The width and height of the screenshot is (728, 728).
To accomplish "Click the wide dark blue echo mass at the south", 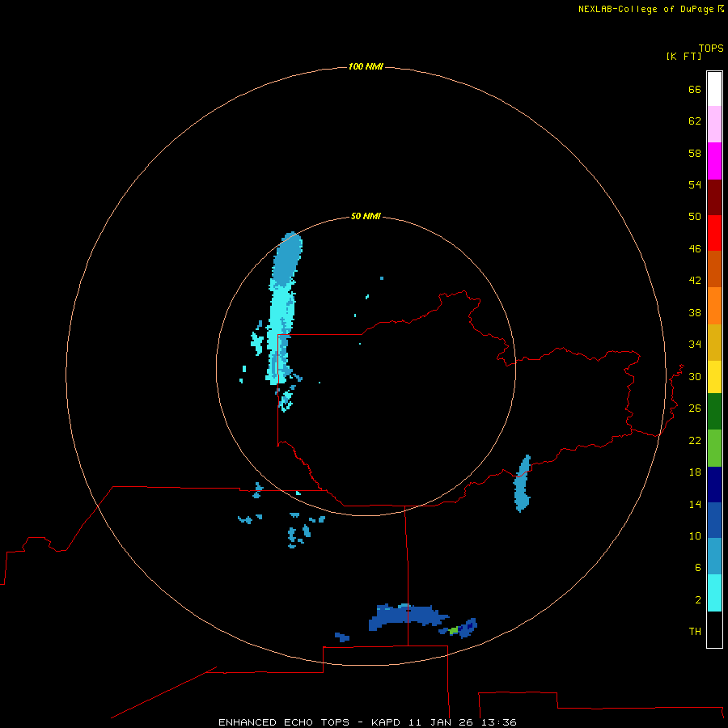I will 408,616.
